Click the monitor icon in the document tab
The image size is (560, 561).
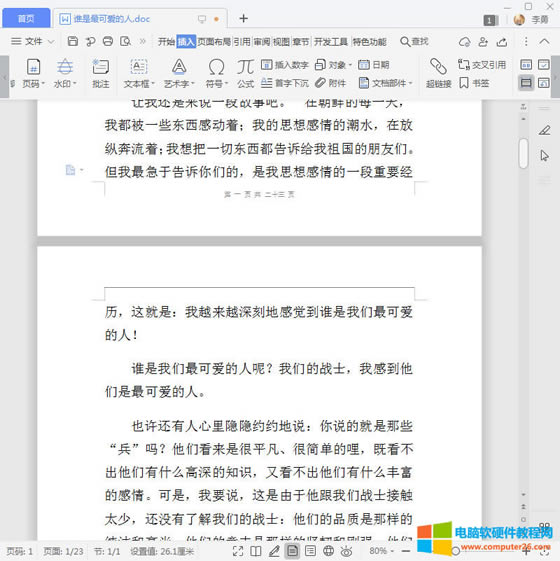[x=202, y=19]
